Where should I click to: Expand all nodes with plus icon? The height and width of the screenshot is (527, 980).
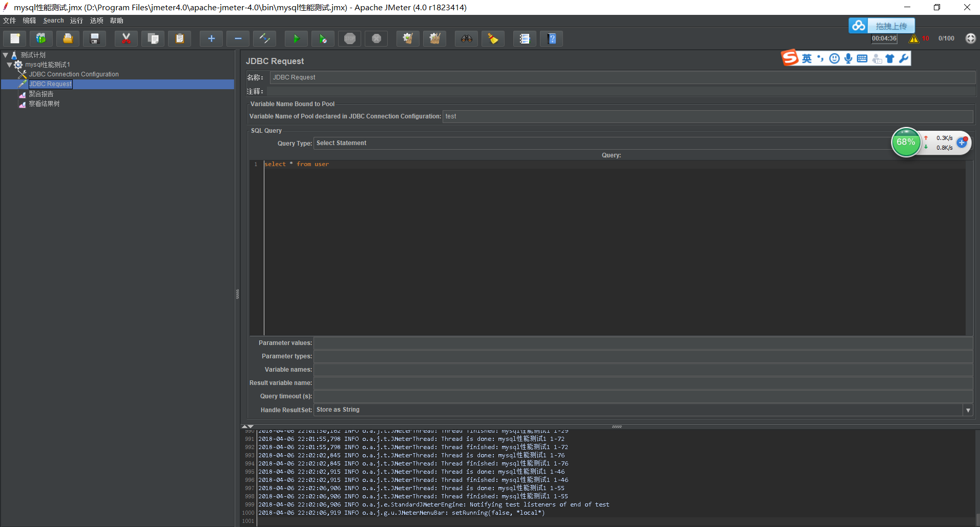pyautogui.click(x=211, y=38)
